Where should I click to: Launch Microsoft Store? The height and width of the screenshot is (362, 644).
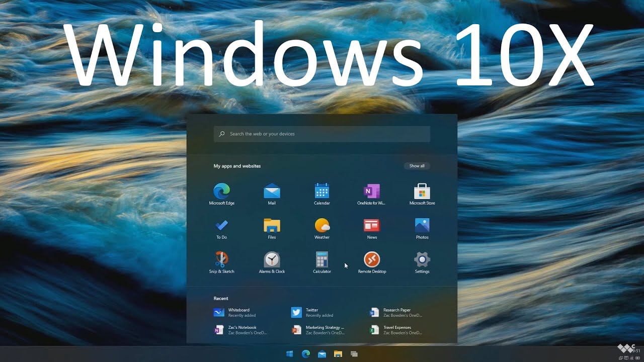coord(422,194)
